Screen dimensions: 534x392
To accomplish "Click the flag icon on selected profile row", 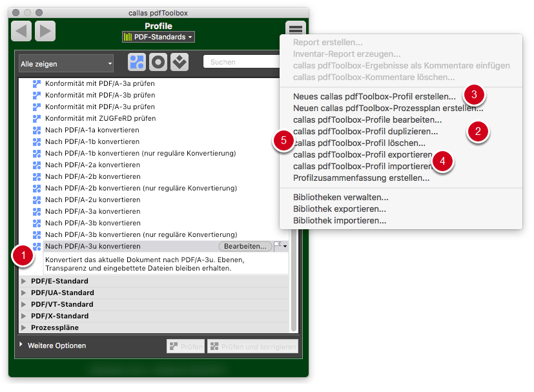I will coord(278,246).
